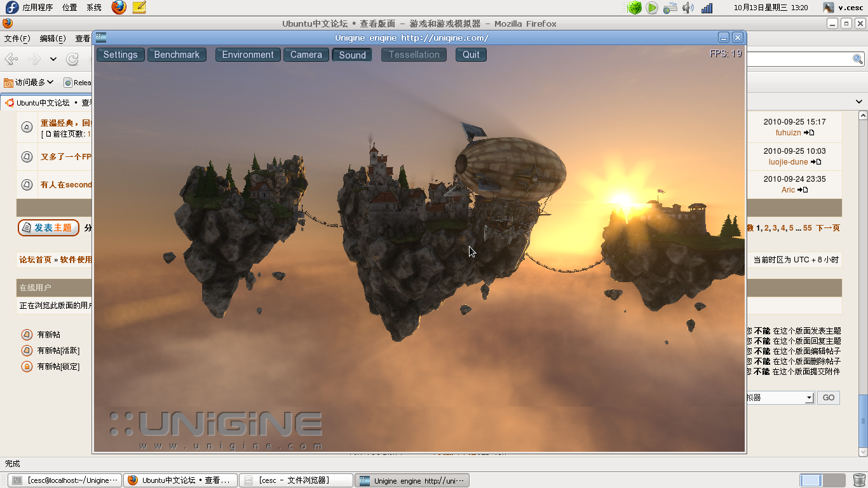Click green shield tray icon
868x488 pixels.
tap(635, 8)
